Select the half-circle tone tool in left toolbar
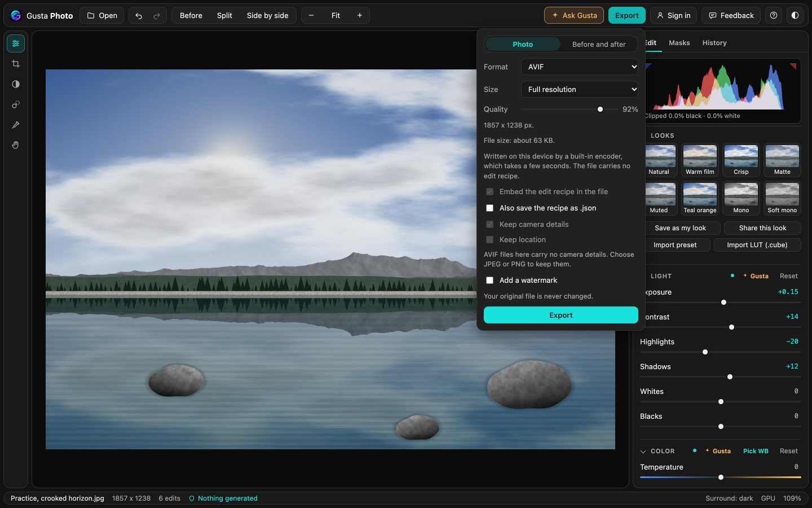 coord(16,84)
